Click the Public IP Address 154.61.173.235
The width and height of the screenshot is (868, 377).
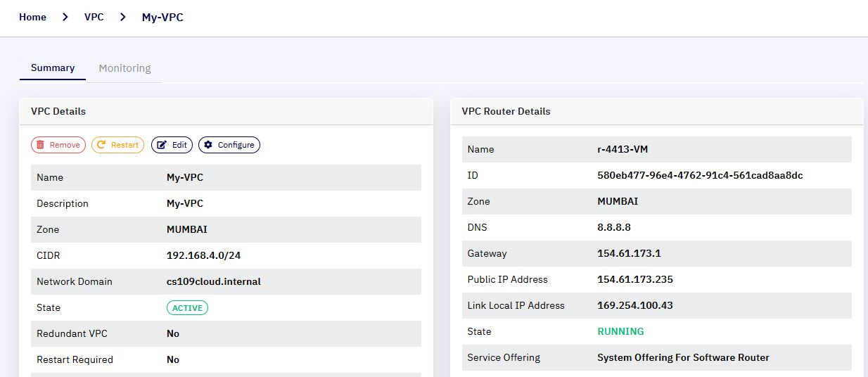click(x=635, y=279)
